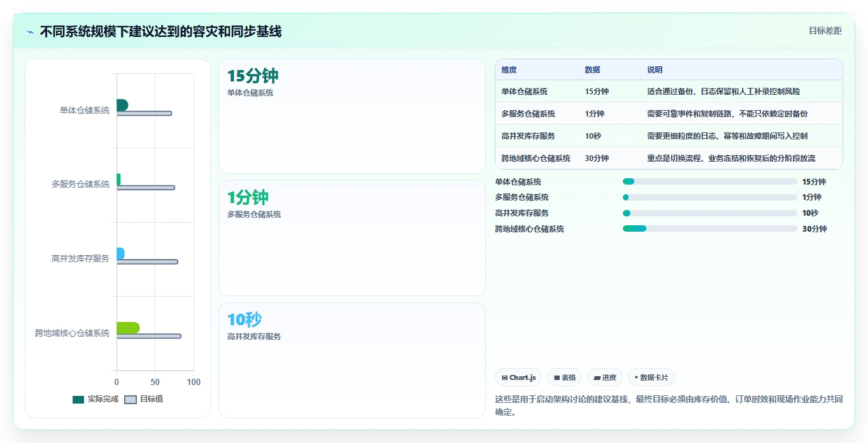The height and width of the screenshot is (443, 868).
Task: Click the page title 不同系统规模下建议达到的容灾和同步基线
Action: tap(160, 32)
